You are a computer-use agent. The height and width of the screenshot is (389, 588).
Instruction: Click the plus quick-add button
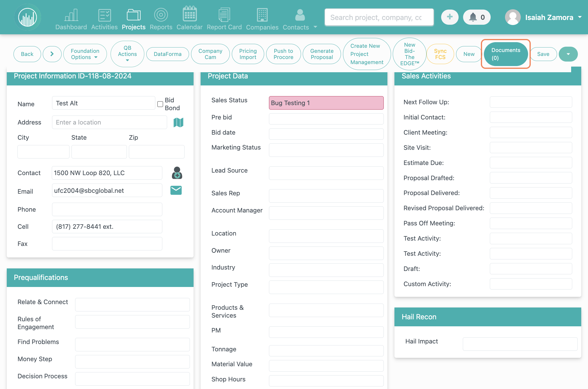coord(450,17)
